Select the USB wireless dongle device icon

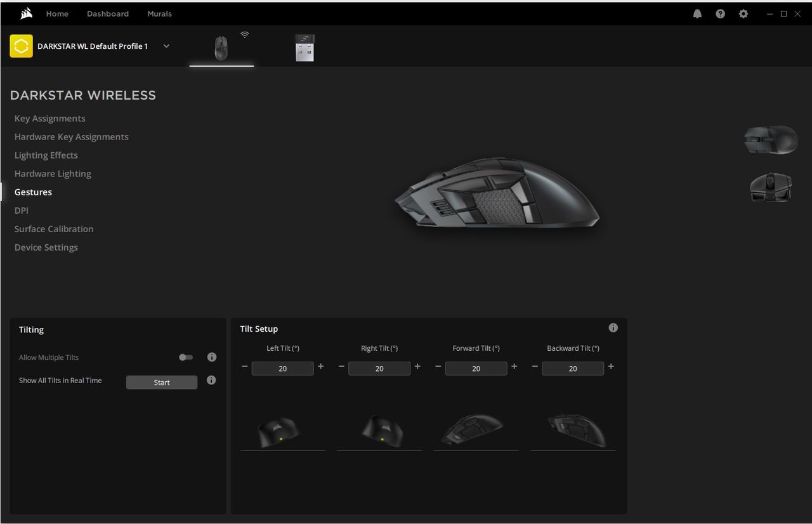305,48
